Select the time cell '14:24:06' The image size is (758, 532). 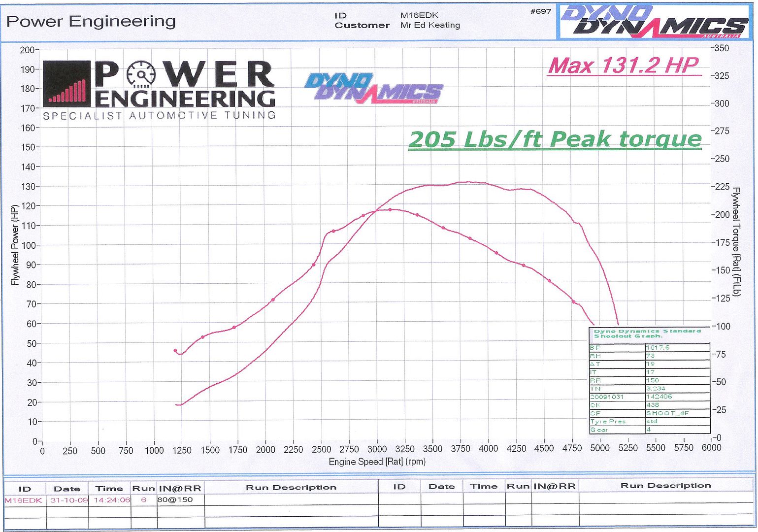(112, 500)
